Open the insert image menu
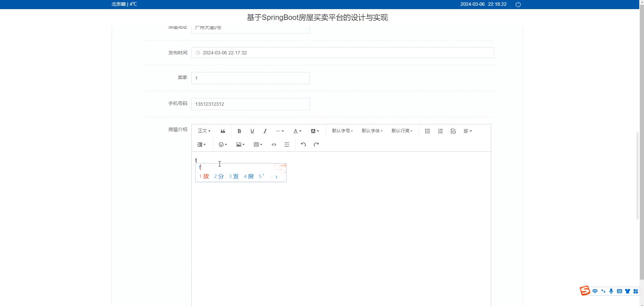 click(x=240, y=145)
